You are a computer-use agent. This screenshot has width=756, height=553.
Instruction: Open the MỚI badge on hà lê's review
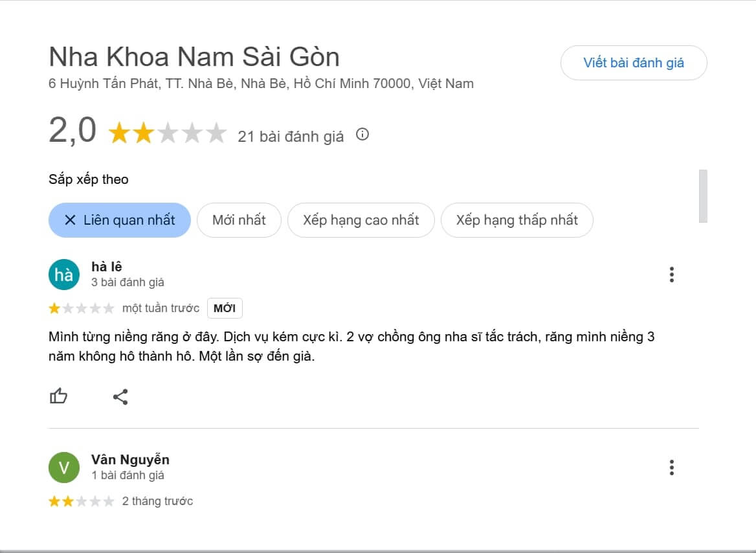[224, 308]
